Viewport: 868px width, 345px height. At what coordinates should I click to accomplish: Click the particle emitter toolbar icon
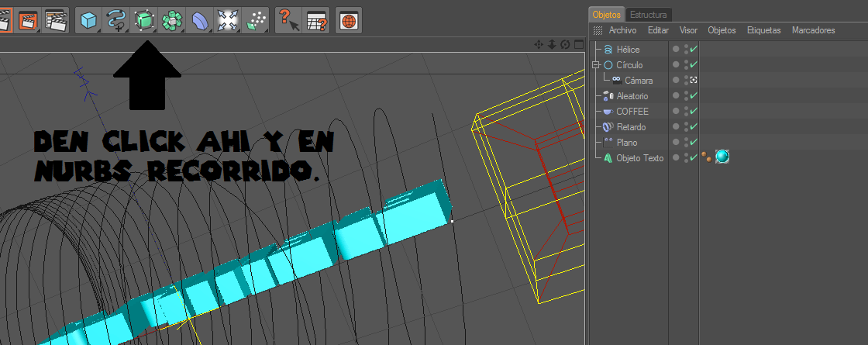click(x=253, y=20)
